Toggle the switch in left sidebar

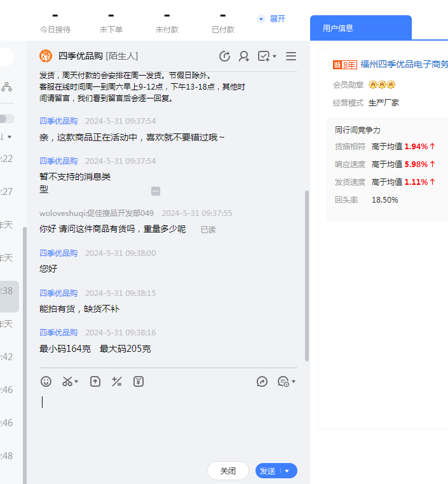6,119
